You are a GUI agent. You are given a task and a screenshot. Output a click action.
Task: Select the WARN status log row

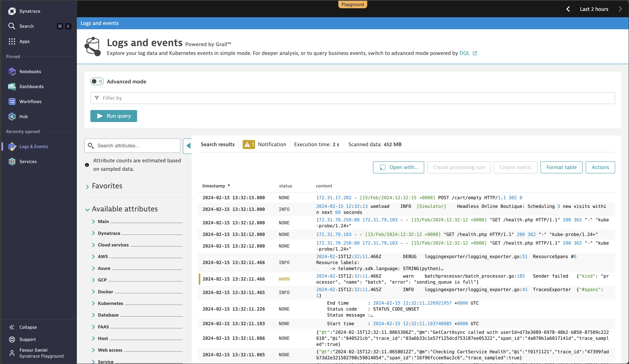point(407,279)
